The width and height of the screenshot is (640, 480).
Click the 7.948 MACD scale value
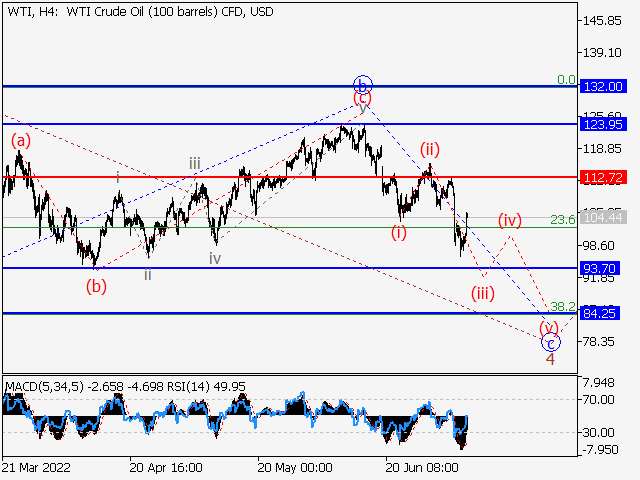point(598,383)
